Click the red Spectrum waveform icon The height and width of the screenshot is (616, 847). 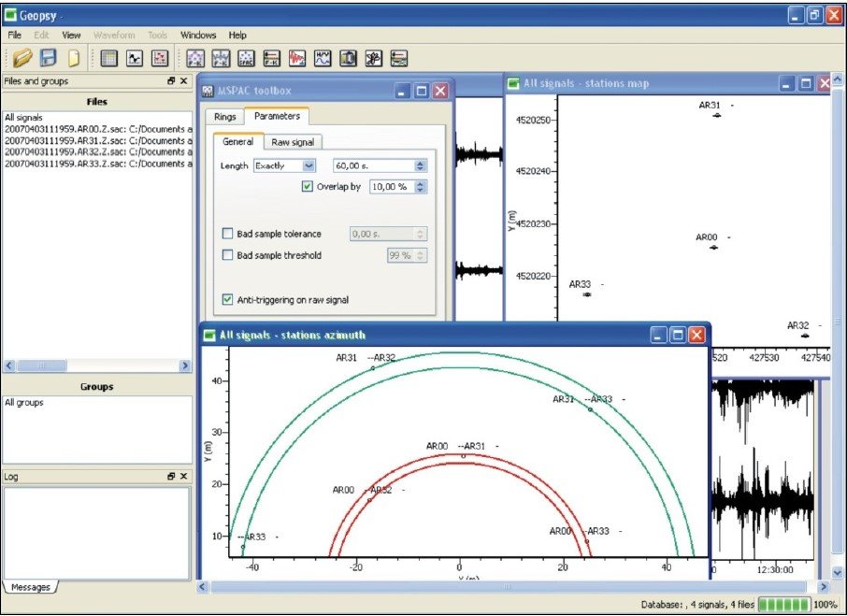tap(297, 58)
